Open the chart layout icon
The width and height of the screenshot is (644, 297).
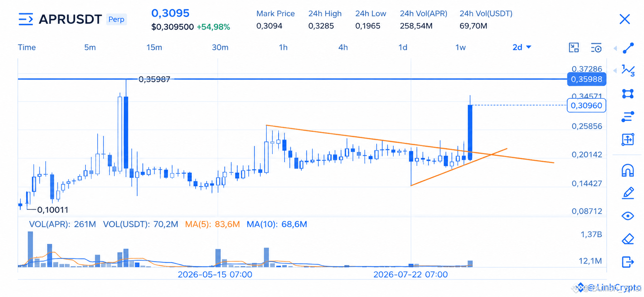(x=574, y=47)
